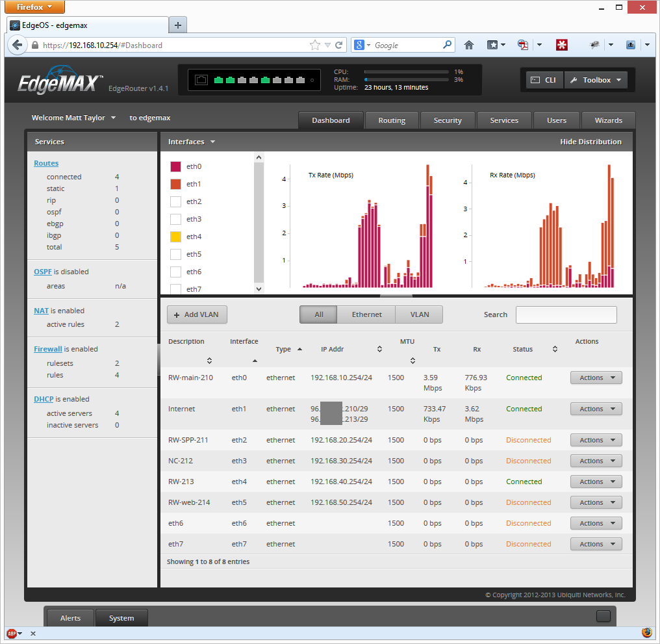Open the Security tab
660x644 pixels.
point(448,120)
